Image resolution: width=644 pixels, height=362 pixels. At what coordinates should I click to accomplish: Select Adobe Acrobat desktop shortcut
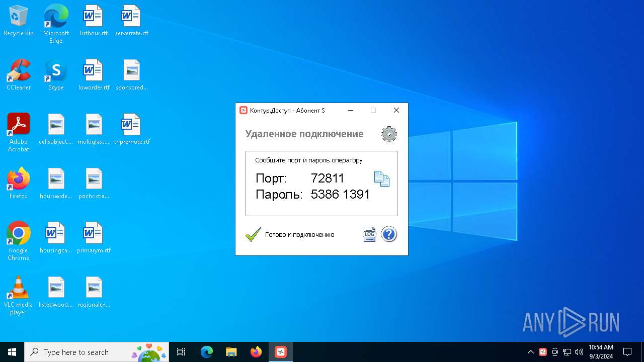(19, 133)
